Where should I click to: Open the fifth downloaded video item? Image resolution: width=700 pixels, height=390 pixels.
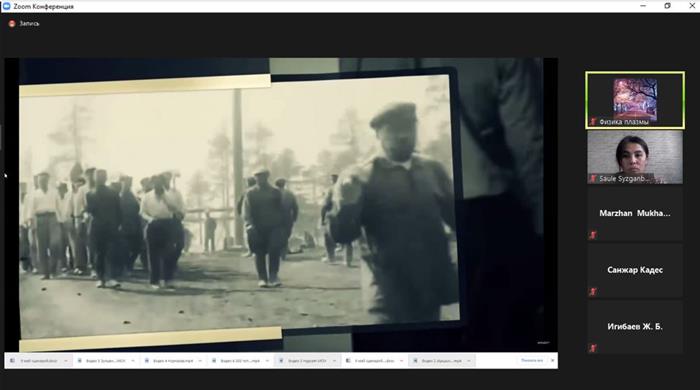[303, 361]
